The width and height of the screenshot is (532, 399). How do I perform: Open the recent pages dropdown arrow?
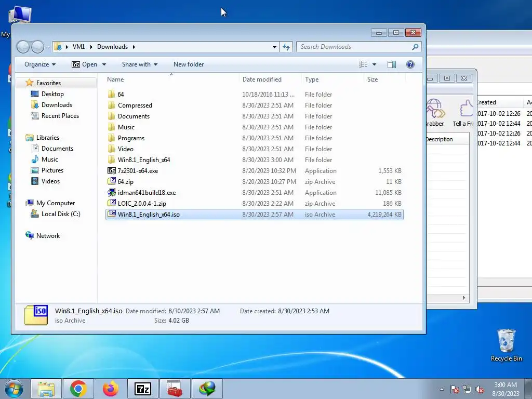pyautogui.click(x=48, y=47)
